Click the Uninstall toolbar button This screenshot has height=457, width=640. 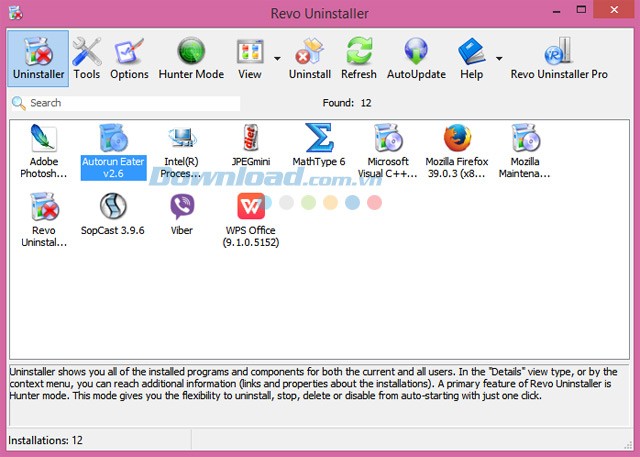(310, 58)
